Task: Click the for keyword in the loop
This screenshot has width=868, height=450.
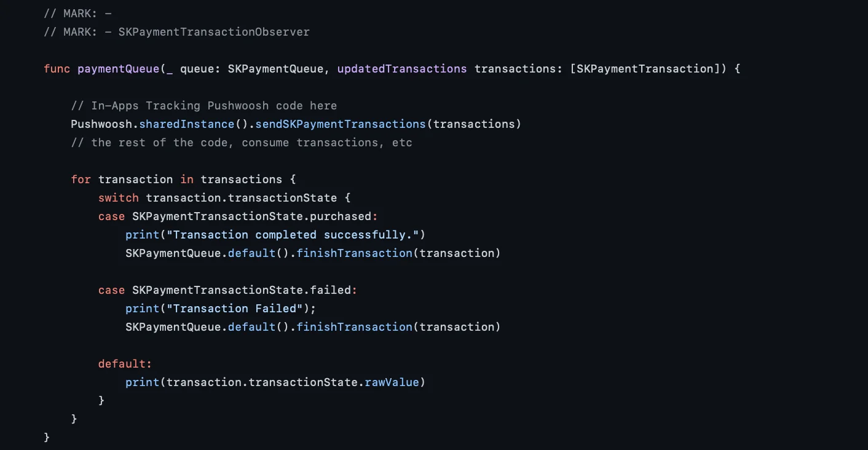Action: (80, 179)
